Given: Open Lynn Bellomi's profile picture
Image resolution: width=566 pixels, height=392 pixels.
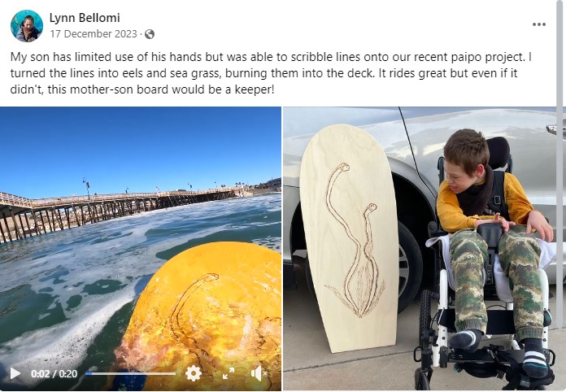Looking at the screenshot, I should tap(27, 26).
